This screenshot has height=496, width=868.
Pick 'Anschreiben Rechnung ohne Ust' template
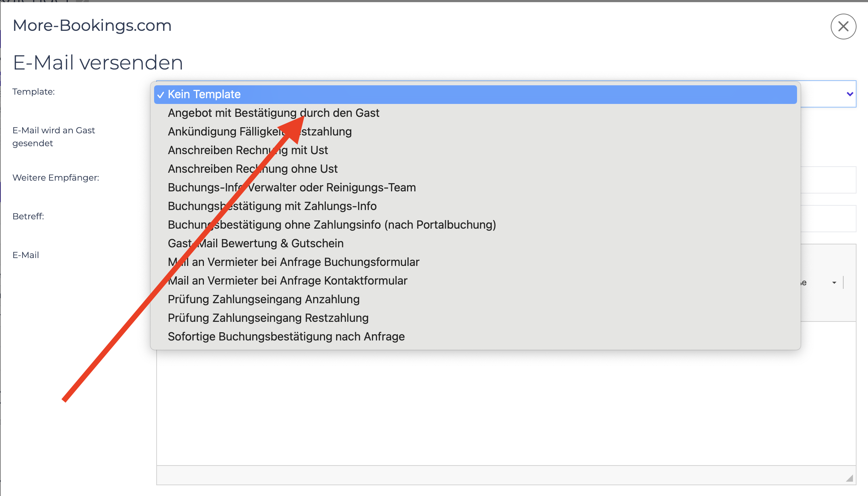475,169
